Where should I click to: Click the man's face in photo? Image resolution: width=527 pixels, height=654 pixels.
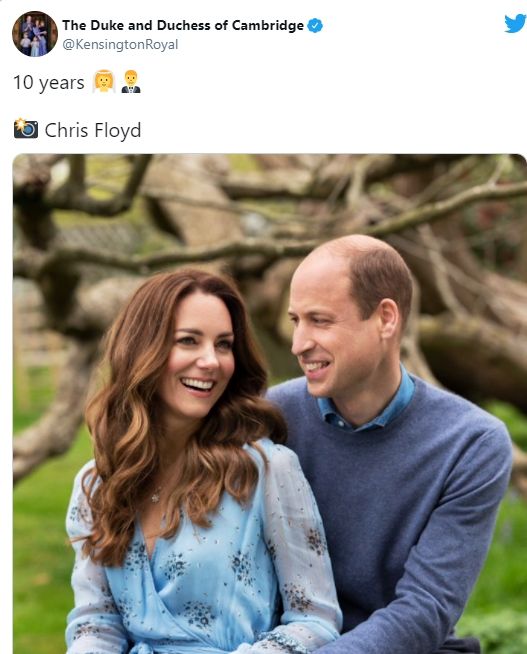pos(329,334)
